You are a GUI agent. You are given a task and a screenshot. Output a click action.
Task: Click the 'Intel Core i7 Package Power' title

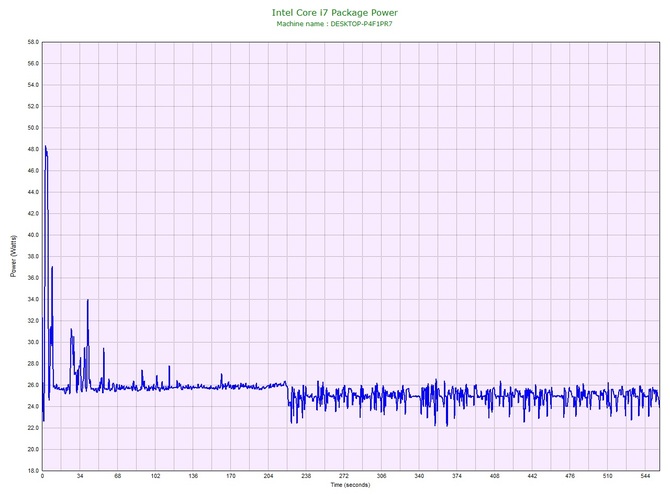(335, 12)
